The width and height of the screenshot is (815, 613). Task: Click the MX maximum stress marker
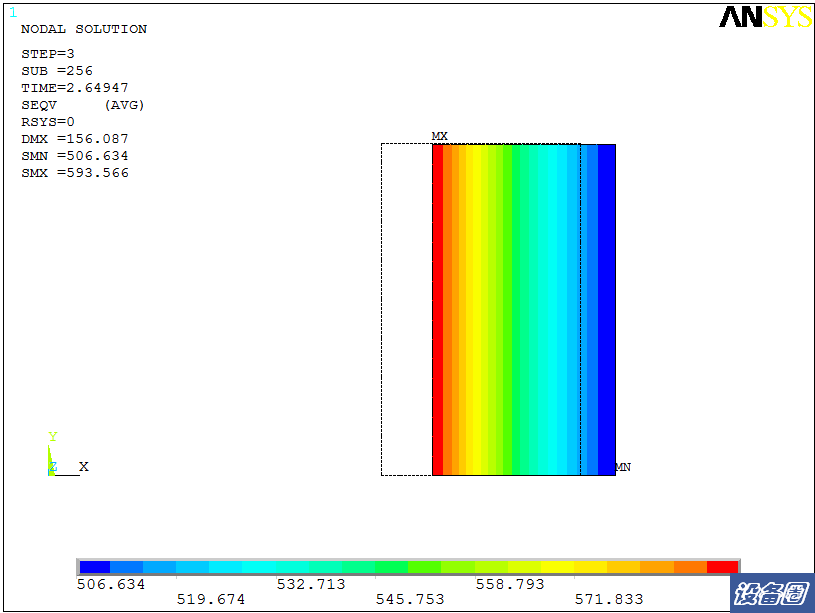(439, 135)
